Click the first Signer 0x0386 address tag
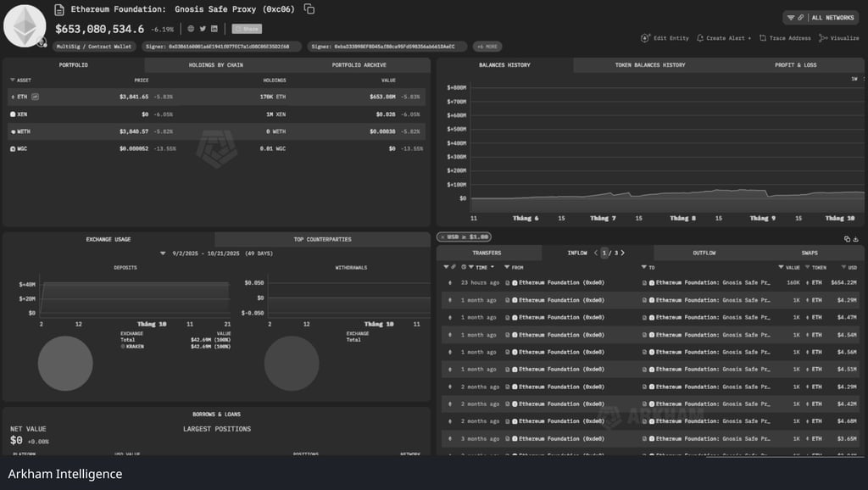Screen dimensions: 868x490 coord(221,47)
